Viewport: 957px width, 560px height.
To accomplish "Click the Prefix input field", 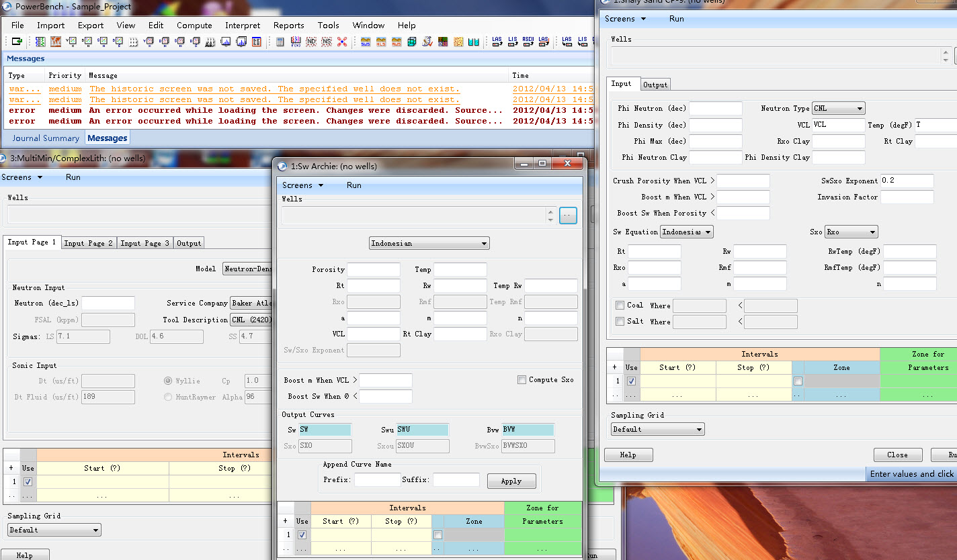I will click(x=377, y=480).
